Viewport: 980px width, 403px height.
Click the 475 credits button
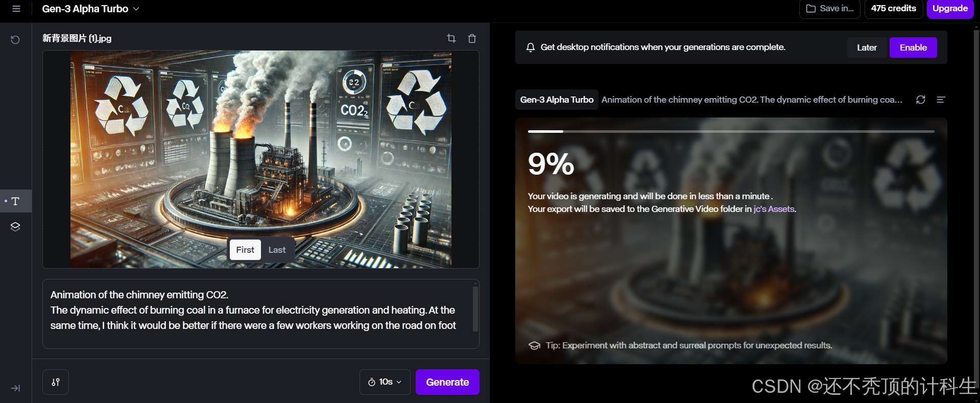[x=894, y=9]
